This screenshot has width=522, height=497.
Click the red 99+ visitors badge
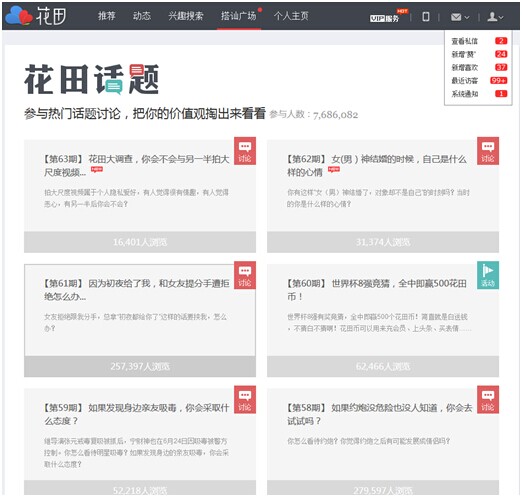click(499, 80)
